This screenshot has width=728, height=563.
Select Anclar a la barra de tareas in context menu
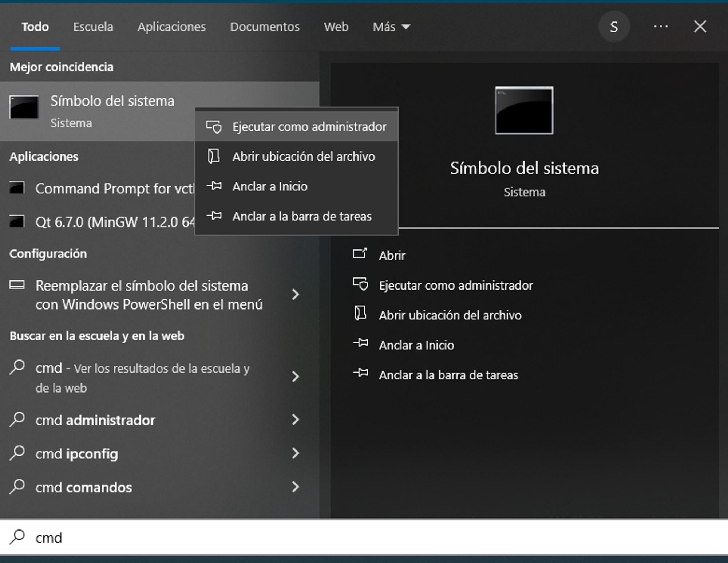pos(297,216)
